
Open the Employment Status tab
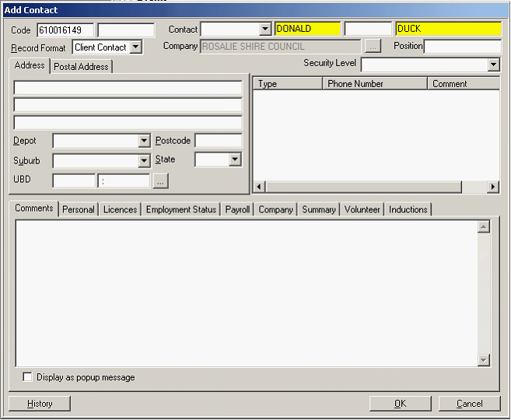click(x=180, y=209)
